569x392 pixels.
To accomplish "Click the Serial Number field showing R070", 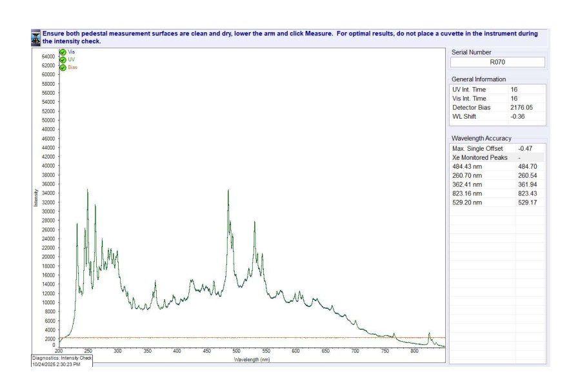I will [x=497, y=63].
